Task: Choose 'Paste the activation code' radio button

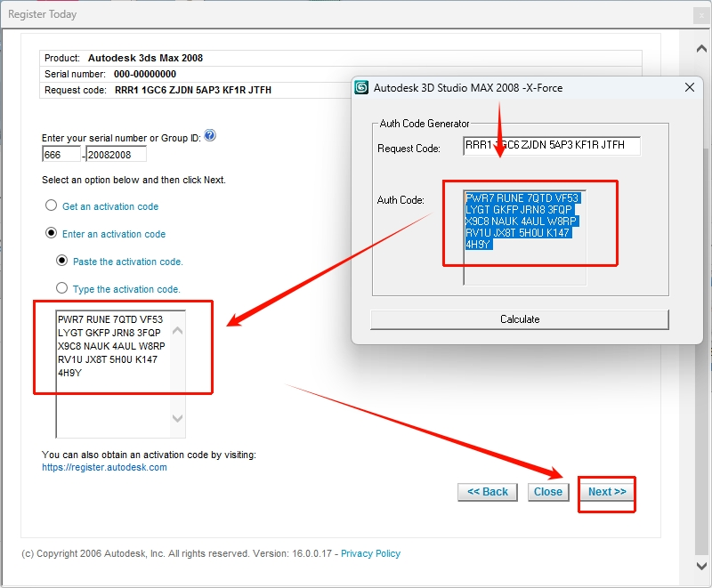Action: [x=61, y=262]
